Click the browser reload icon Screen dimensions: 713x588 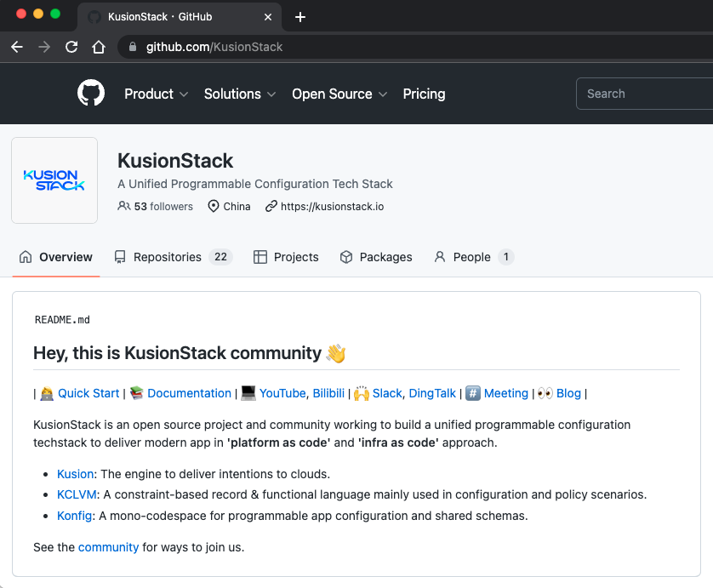pyautogui.click(x=71, y=47)
